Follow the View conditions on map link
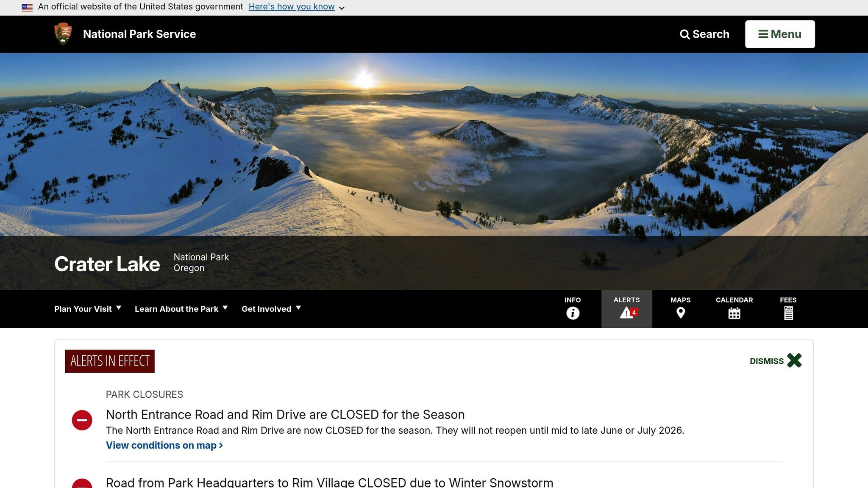868x488 pixels. 164,445
